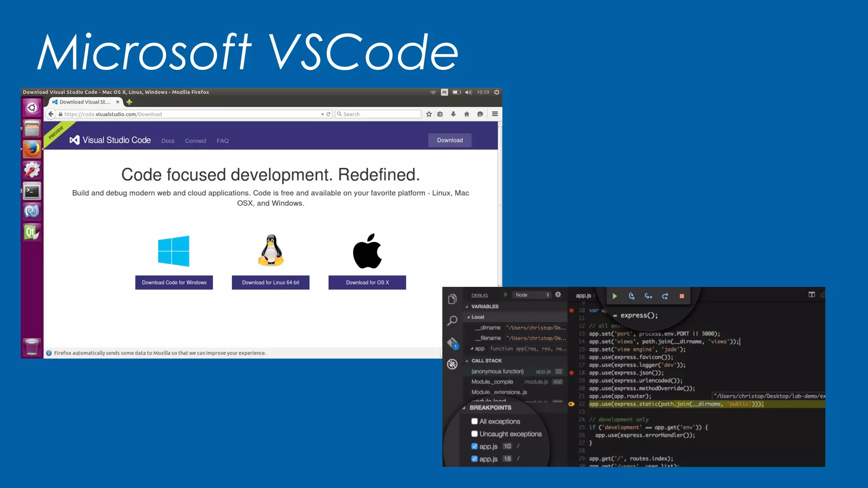Screen dimensions: 868x488
Task: Click the Firefox back arrow button
Action: pos(51,114)
